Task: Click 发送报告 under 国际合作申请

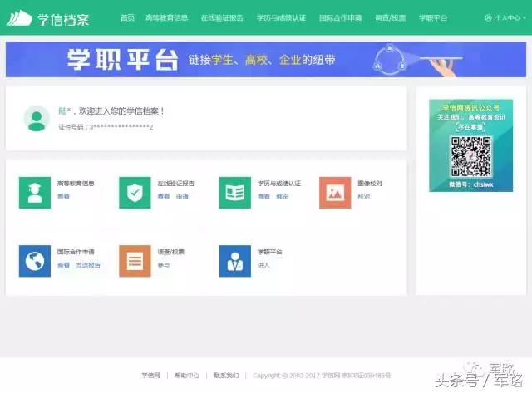Action: pos(88,265)
